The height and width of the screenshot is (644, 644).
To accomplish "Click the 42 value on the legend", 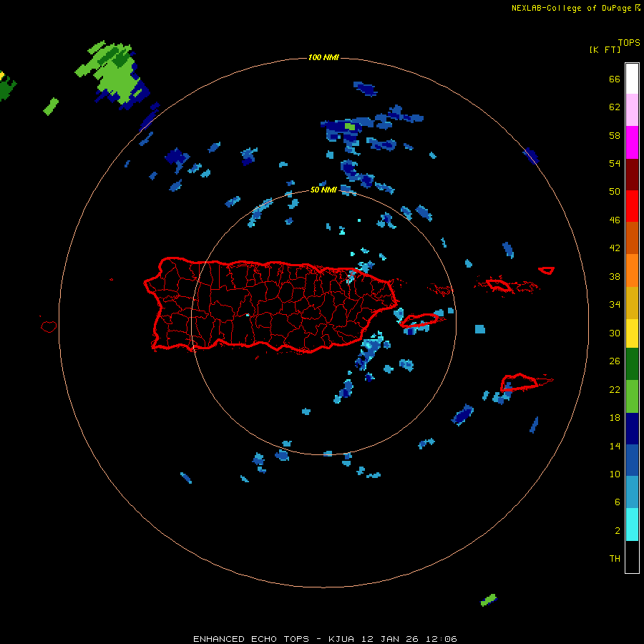I will pyautogui.click(x=615, y=248).
